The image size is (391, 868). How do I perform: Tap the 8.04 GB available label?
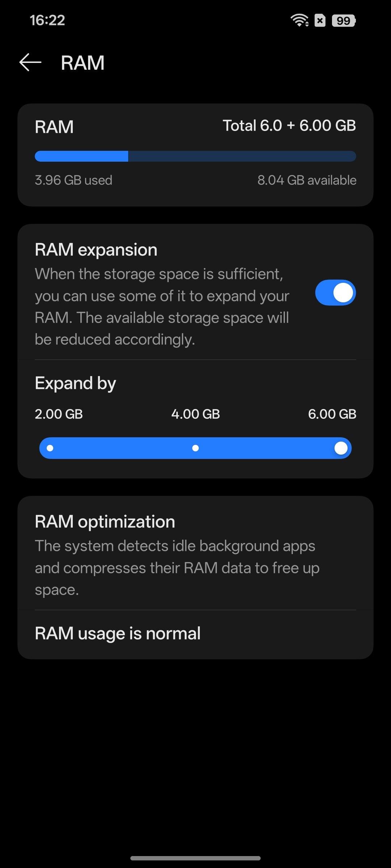tap(307, 180)
